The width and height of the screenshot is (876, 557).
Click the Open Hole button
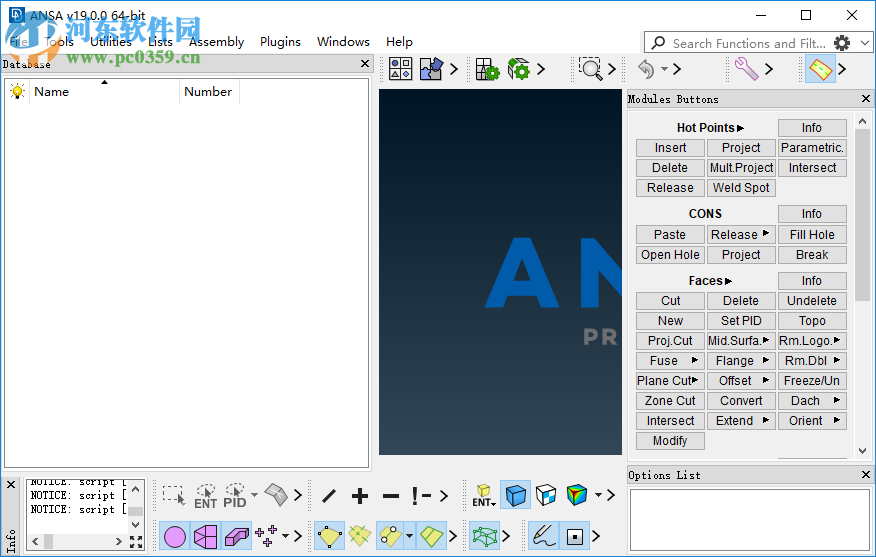670,255
